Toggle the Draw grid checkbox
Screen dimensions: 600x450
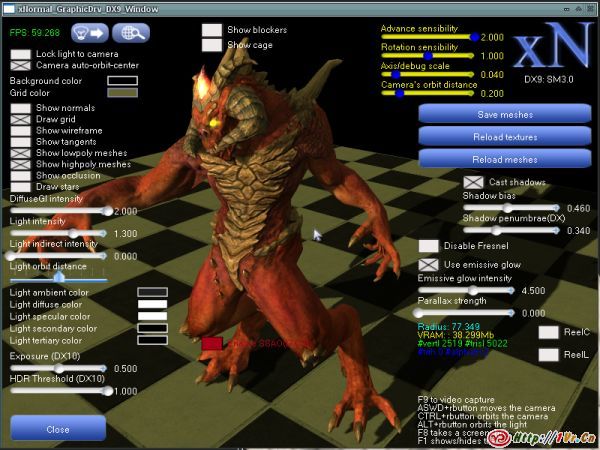[20, 119]
